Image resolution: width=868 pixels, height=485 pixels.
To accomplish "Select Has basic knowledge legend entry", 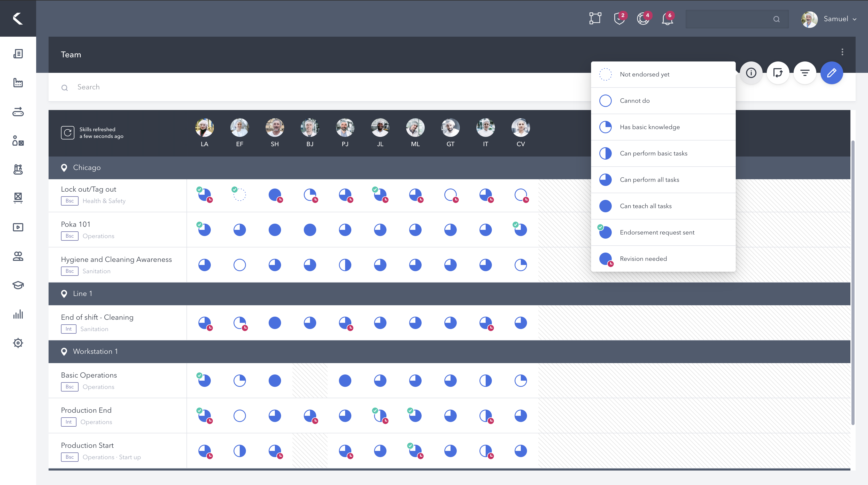I will [x=663, y=127].
